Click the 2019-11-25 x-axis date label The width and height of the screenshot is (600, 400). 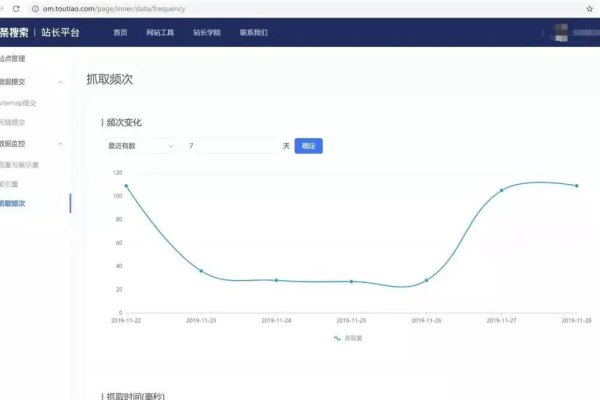coord(351,320)
